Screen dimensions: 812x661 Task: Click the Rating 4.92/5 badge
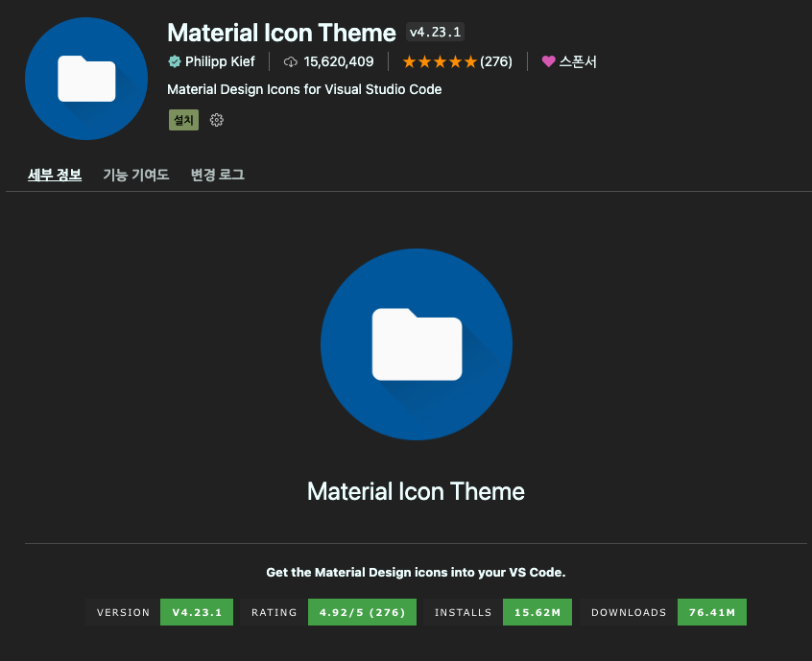pos(328,612)
